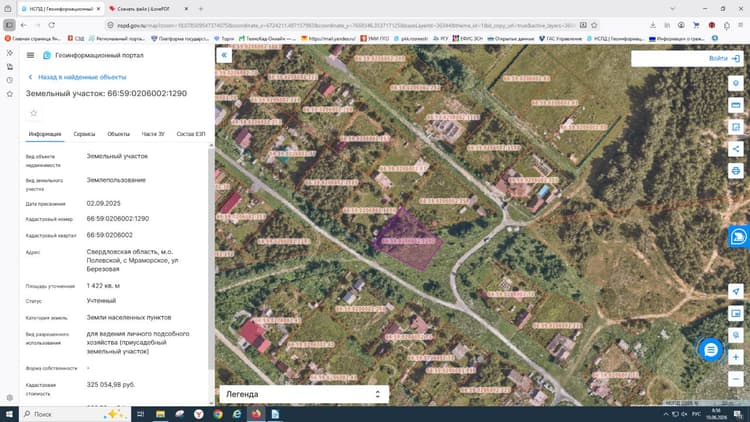Open the hamburger menu of the geoportal

point(31,56)
